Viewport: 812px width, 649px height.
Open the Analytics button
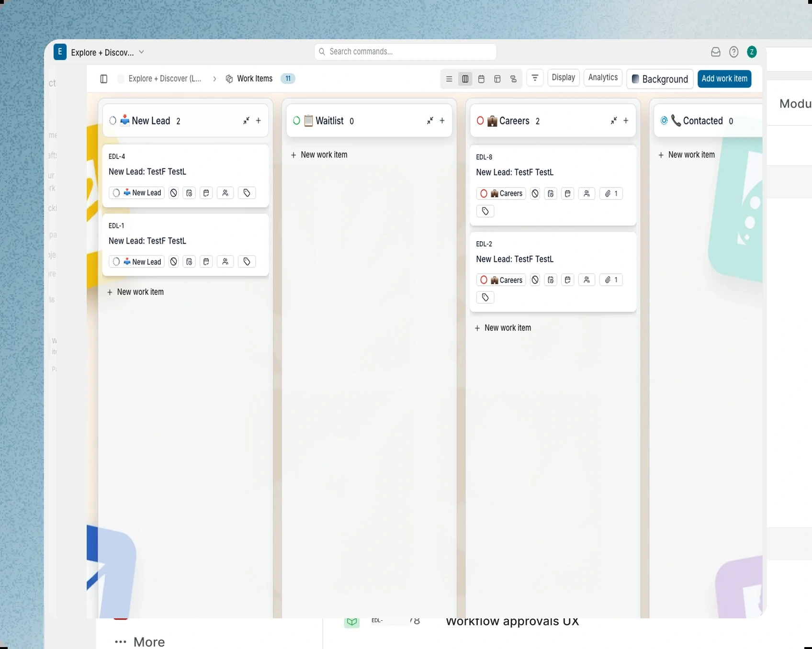(x=603, y=78)
